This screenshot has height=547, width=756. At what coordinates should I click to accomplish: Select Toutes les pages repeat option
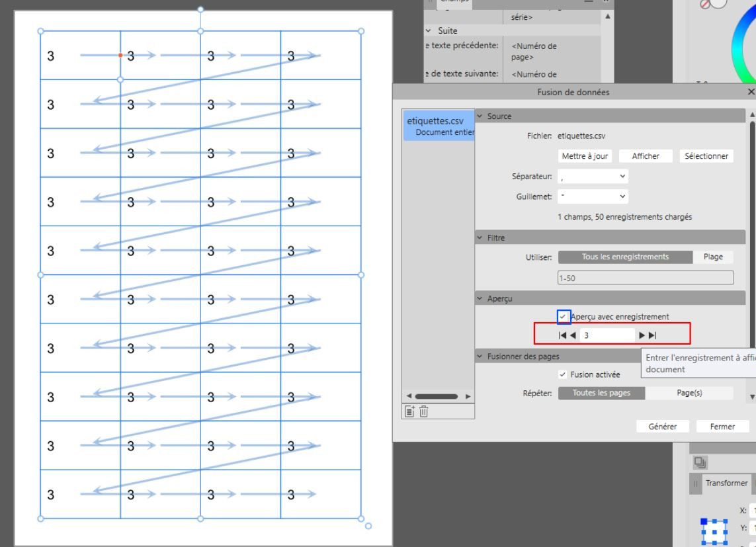tap(601, 393)
